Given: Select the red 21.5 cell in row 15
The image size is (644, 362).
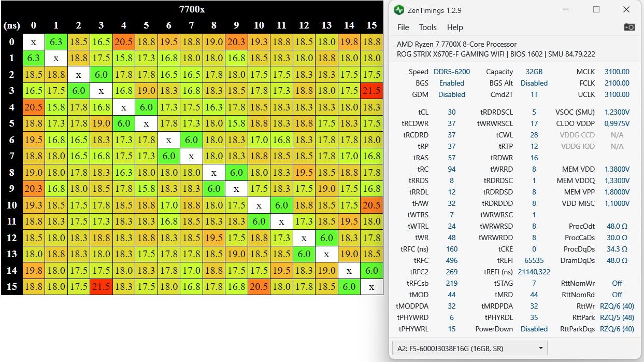Looking at the screenshot, I should coord(101,287).
